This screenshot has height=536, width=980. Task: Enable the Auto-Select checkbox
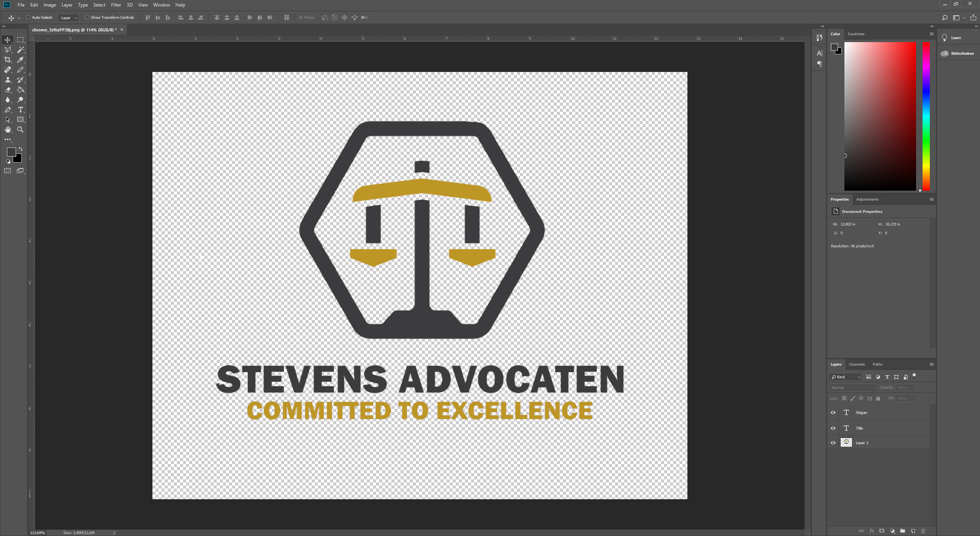(28, 17)
